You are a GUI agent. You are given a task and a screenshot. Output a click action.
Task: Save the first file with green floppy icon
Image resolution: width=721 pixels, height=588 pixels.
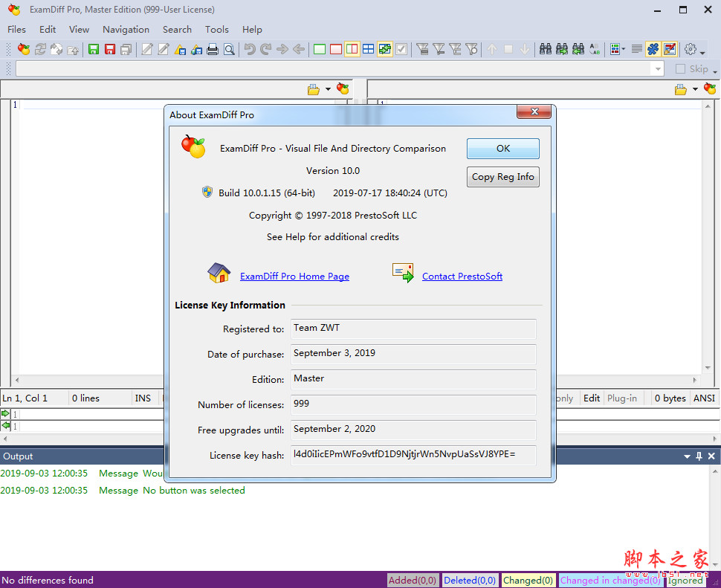(x=94, y=49)
